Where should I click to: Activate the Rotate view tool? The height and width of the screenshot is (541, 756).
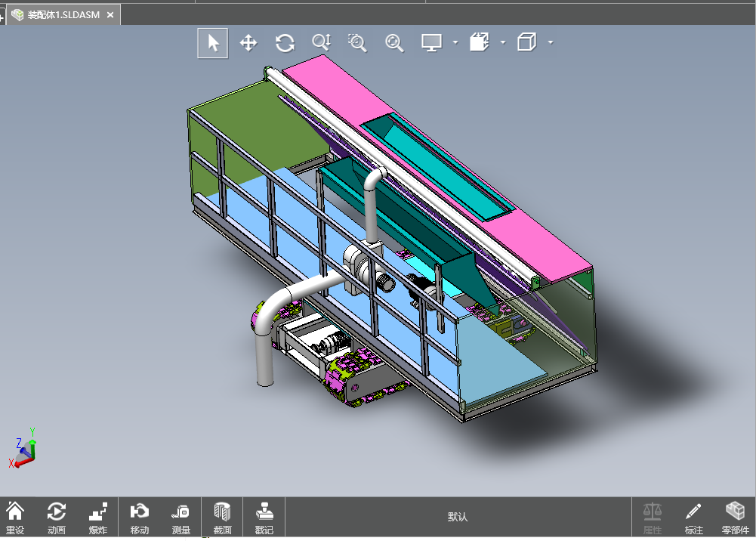(x=285, y=43)
